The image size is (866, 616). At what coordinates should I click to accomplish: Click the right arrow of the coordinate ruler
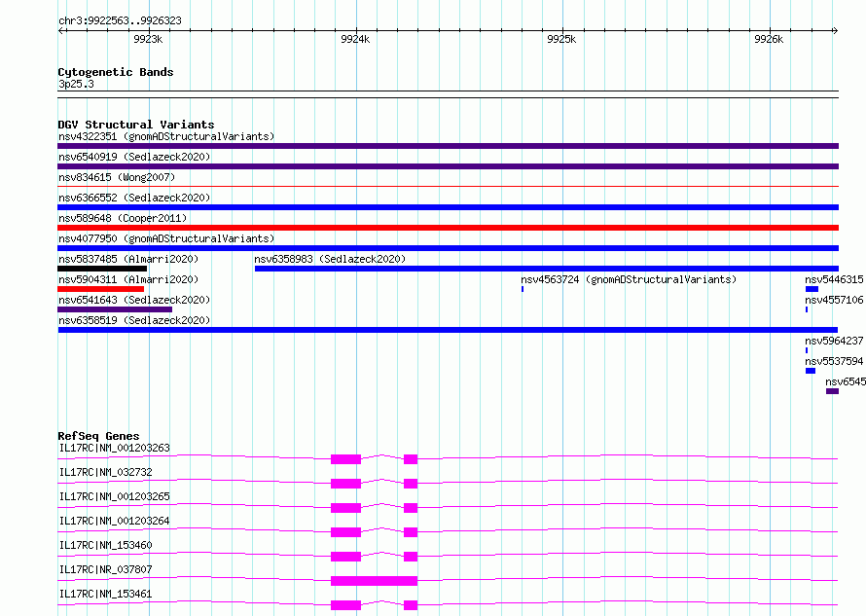tap(835, 30)
